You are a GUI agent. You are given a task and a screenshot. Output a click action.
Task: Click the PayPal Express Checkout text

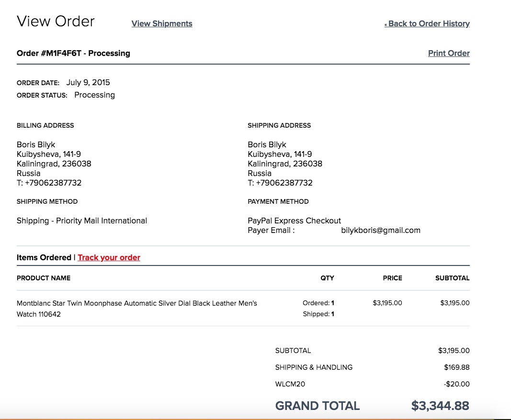(x=294, y=221)
